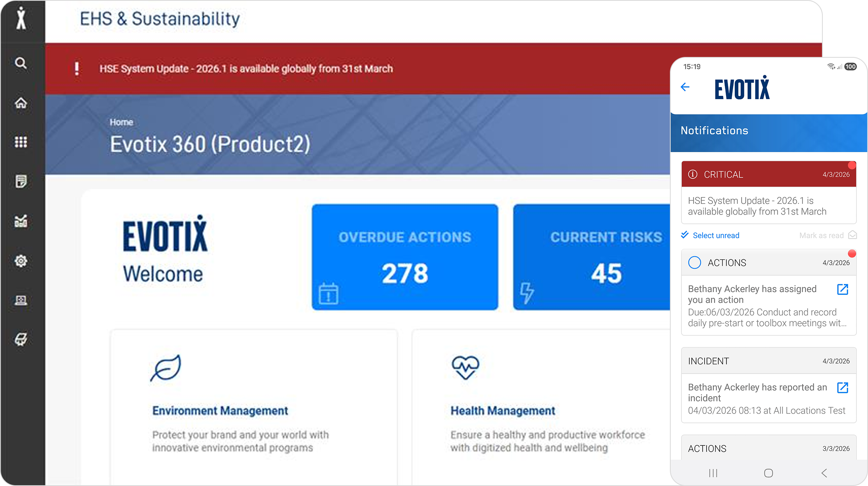Go to Home via sidebar icon
This screenshot has width=868, height=486.
click(21, 103)
